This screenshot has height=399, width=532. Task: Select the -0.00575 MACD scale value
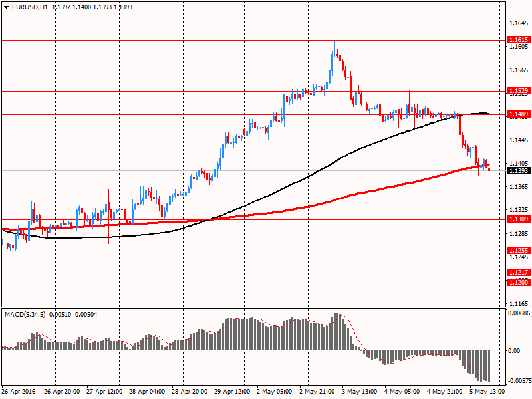tap(519, 380)
